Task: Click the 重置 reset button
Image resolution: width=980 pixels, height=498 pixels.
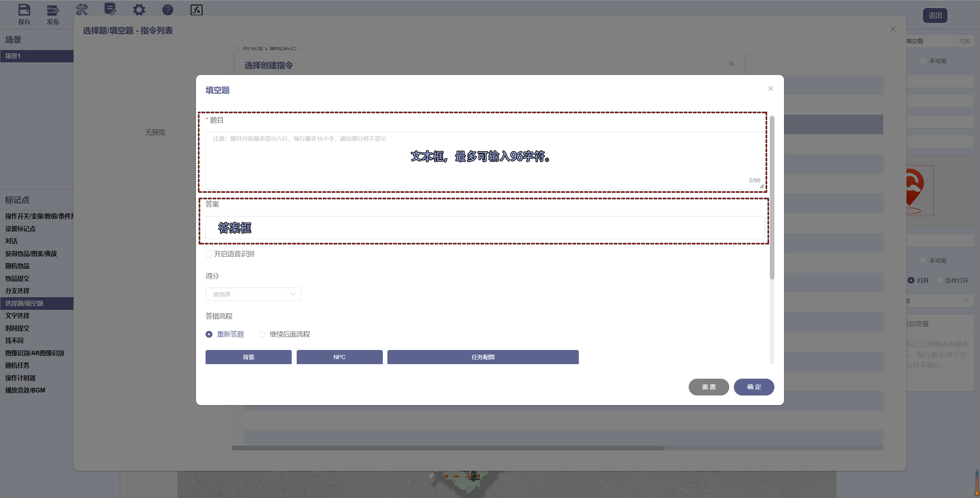Action: pos(709,387)
